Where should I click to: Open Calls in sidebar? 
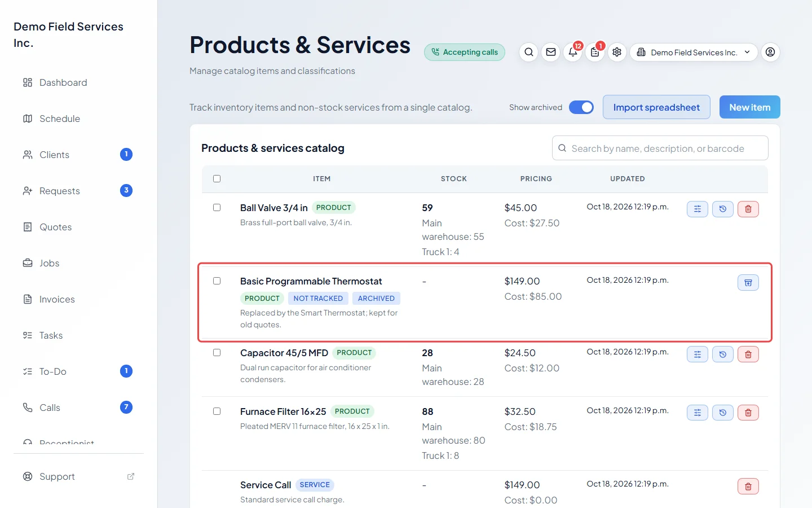pyautogui.click(x=78, y=408)
